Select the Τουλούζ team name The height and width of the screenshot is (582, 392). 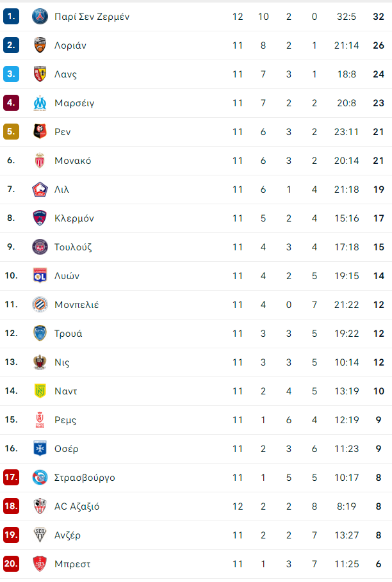(x=73, y=247)
